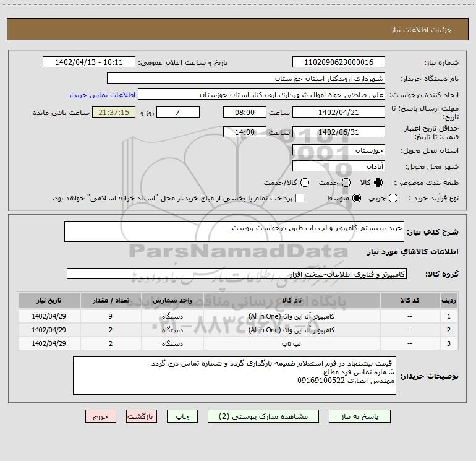Select the خدمت radio button
The width and height of the screenshot is (476, 461).
coord(346,183)
